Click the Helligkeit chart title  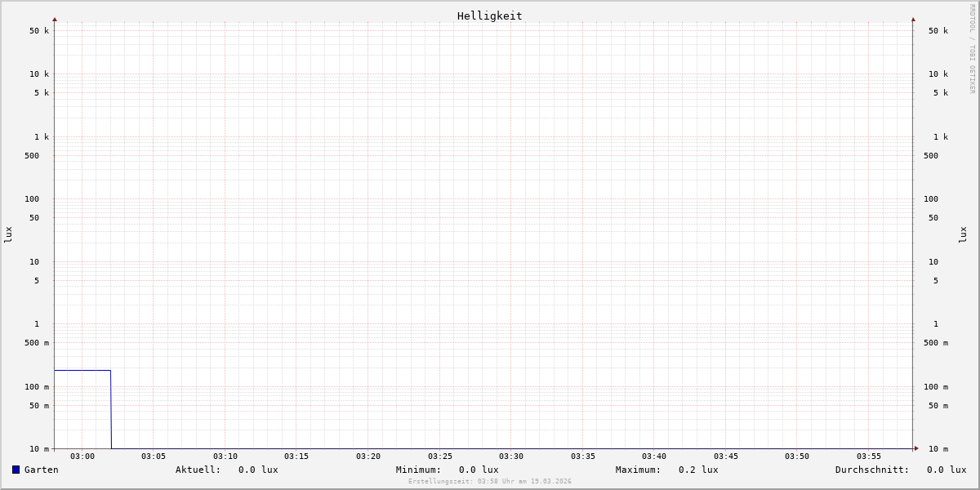(489, 16)
